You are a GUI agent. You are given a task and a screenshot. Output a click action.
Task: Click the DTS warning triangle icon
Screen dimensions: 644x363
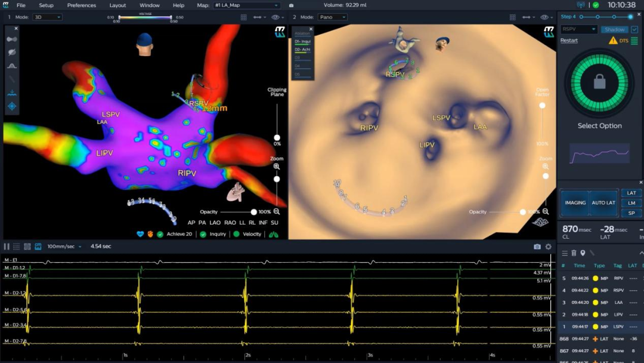click(613, 41)
